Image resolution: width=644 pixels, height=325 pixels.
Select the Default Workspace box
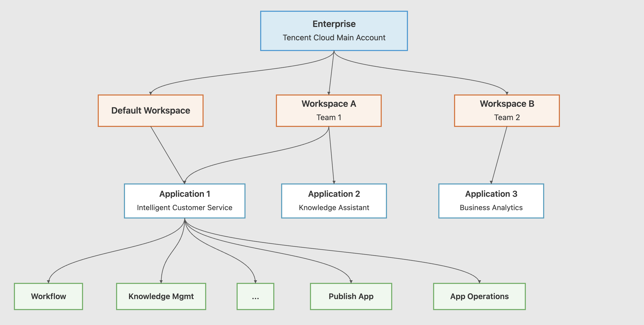click(151, 111)
